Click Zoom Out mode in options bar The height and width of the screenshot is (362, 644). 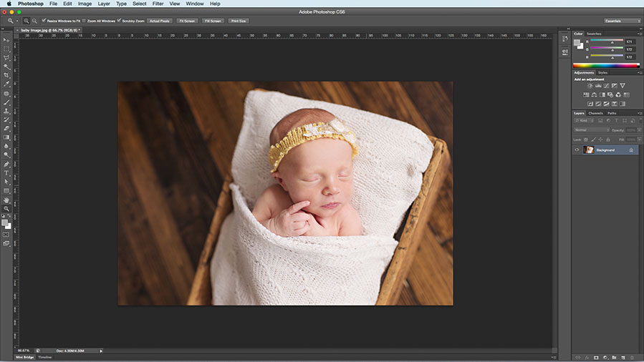(34, 21)
